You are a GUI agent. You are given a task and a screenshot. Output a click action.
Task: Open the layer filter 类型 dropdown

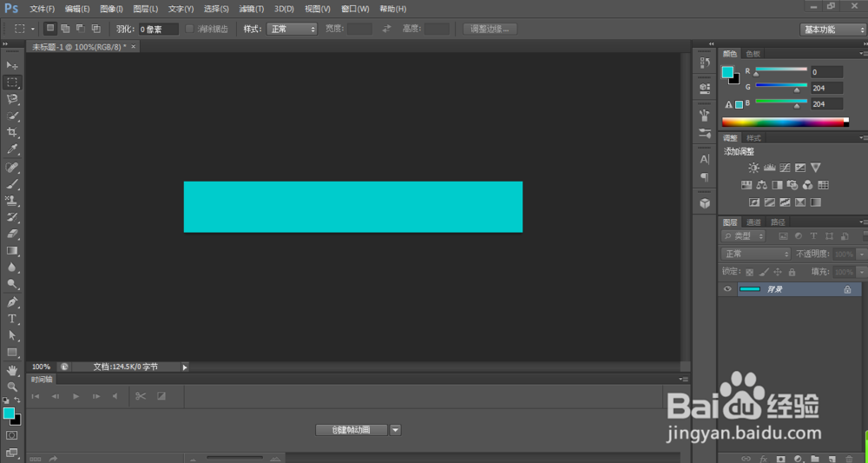coord(744,236)
